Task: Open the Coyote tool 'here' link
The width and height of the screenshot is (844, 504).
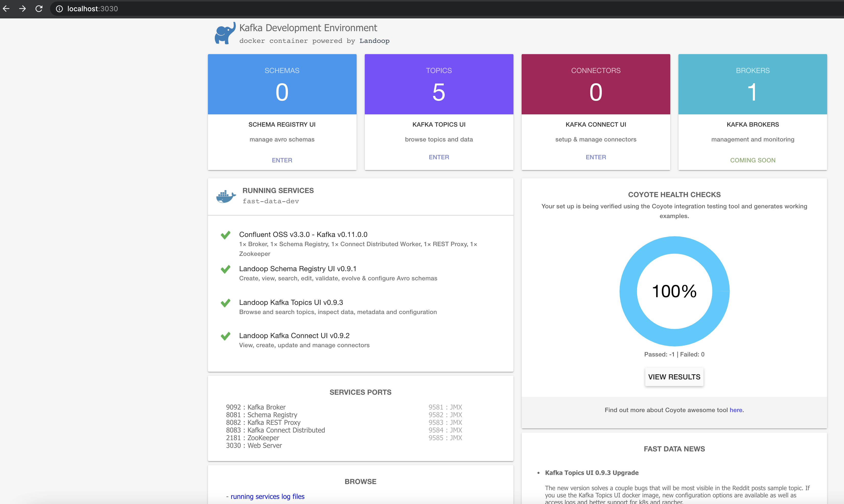Action: click(736, 410)
